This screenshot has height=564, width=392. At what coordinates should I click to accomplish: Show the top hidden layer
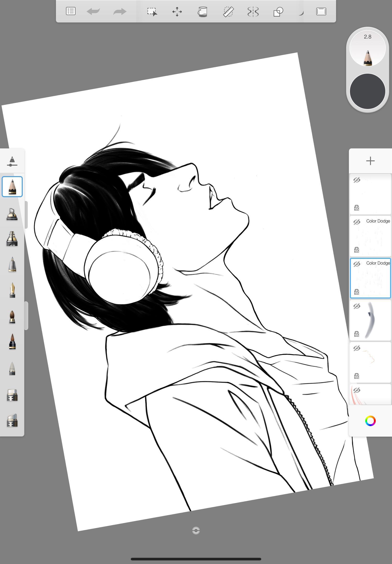tap(357, 180)
